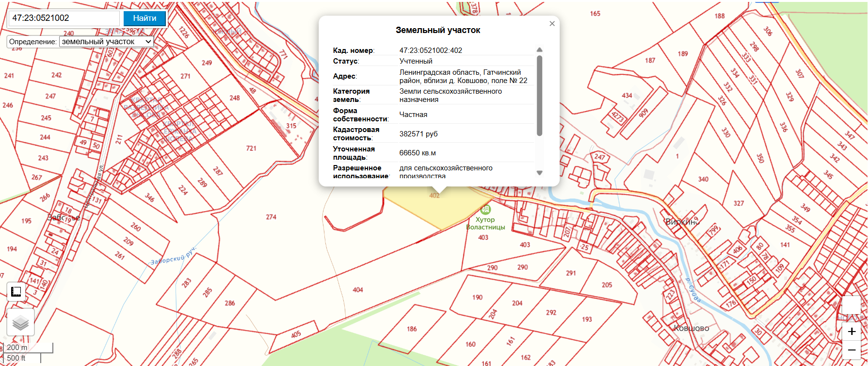Screen dimensions: 868x366
Task: Click parcel 721 on the map
Action: [251, 148]
